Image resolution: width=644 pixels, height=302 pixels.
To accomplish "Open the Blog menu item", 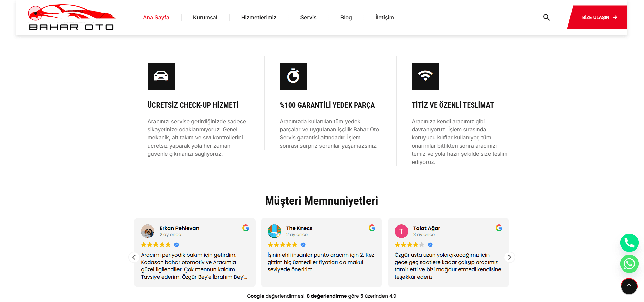I will [x=346, y=17].
